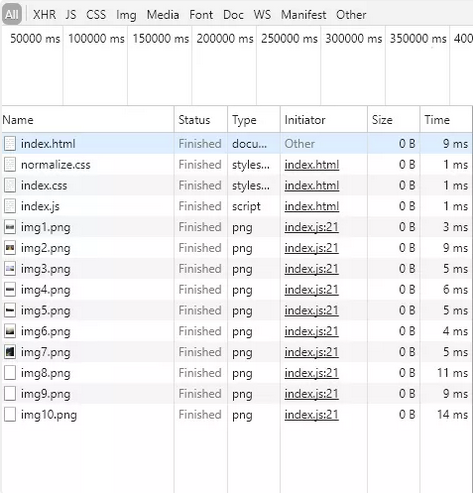Filter requests by WS

[262, 15]
